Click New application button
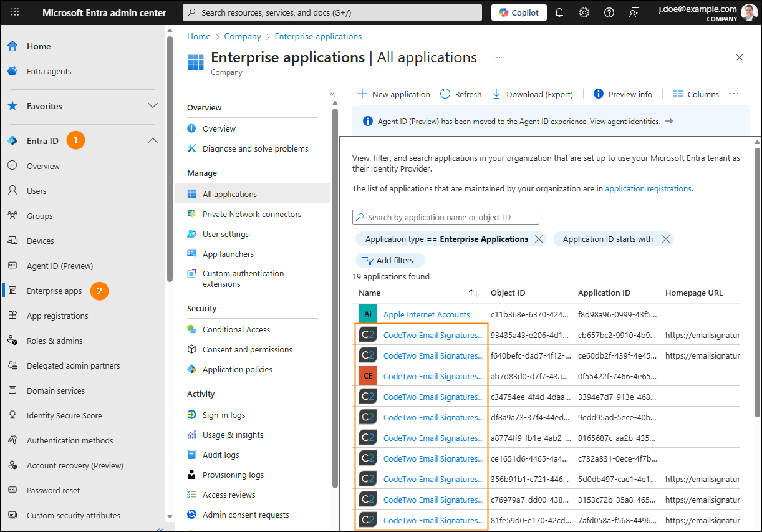 click(393, 94)
